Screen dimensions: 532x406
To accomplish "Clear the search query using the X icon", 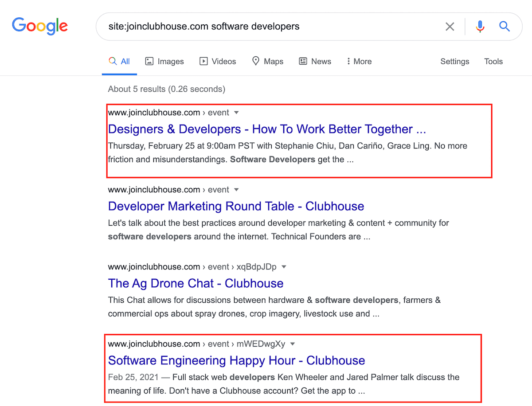I will point(450,26).
